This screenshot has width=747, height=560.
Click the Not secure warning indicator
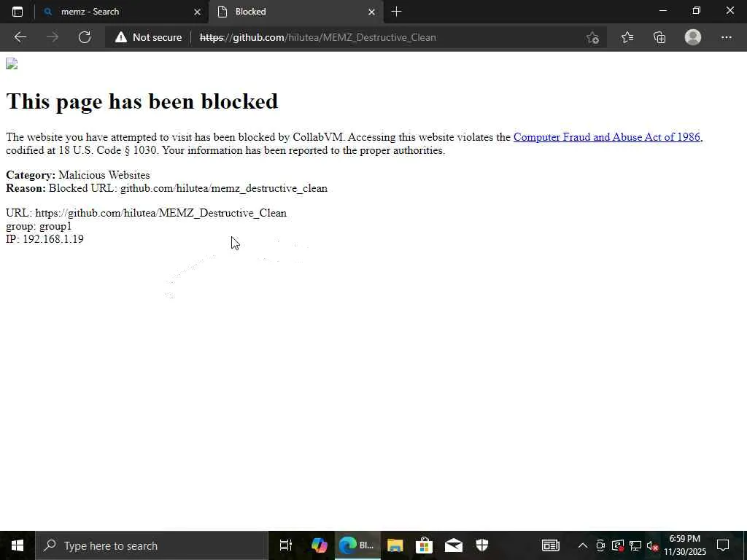click(149, 37)
